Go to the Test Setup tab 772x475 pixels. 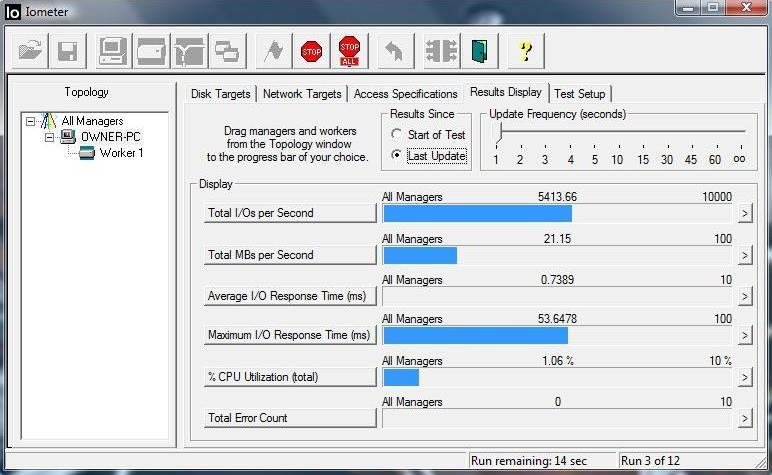579,94
